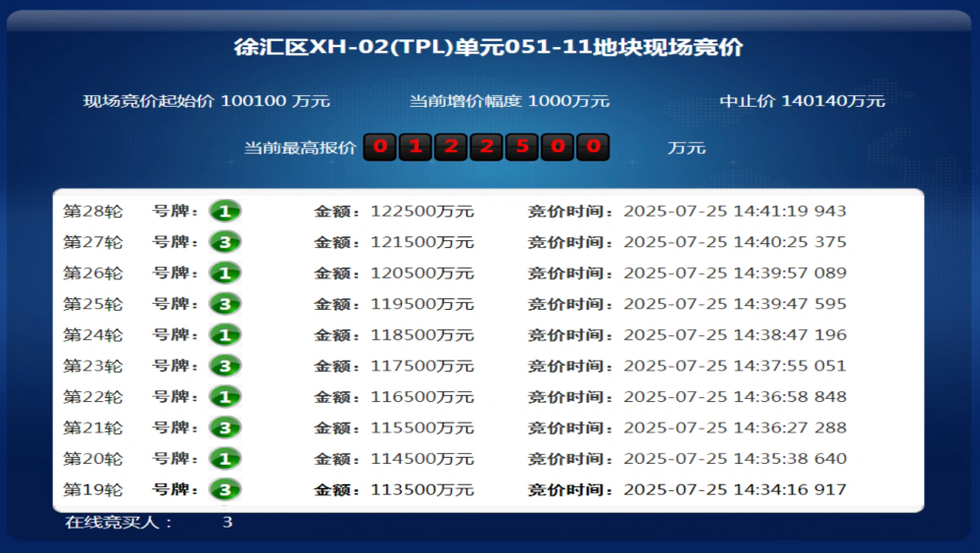Click 当前增价幅度 1000万元 text
Image resolution: width=980 pixels, height=553 pixels.
509,101
